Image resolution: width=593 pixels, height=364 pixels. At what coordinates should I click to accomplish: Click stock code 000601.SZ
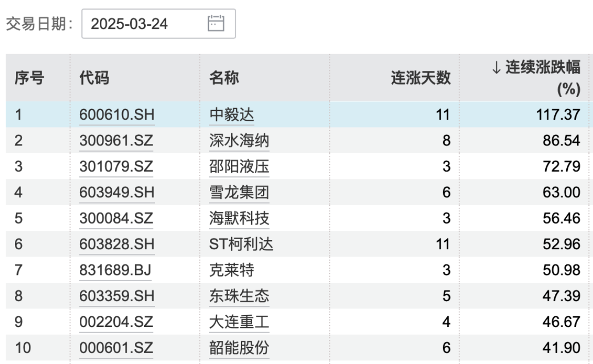pyautogui.click(x=116, y=348)
